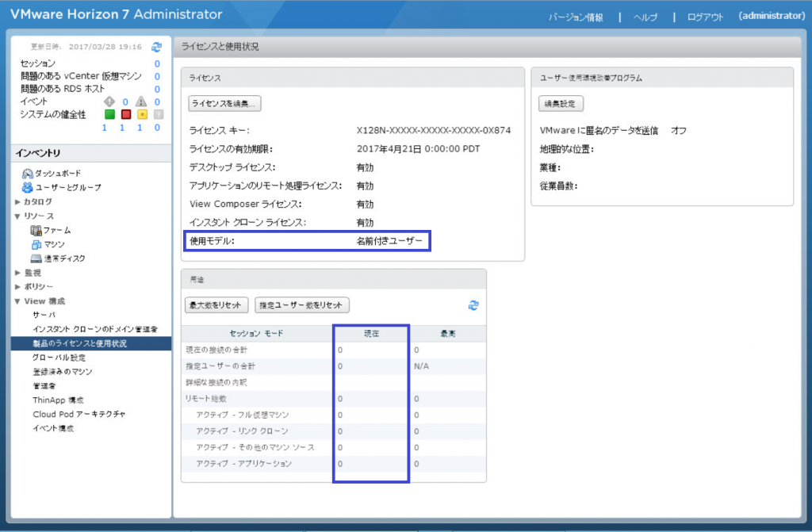This screenshot has width=812, height=532.
Task: Click the problem vCenter VM count
Action: point(157,76)
